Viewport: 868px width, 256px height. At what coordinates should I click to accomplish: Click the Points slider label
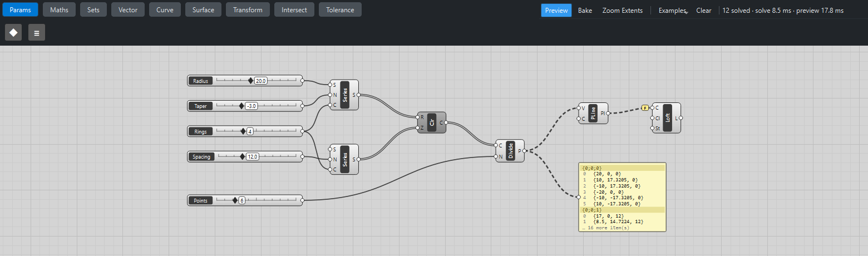[x=201, y=200]
